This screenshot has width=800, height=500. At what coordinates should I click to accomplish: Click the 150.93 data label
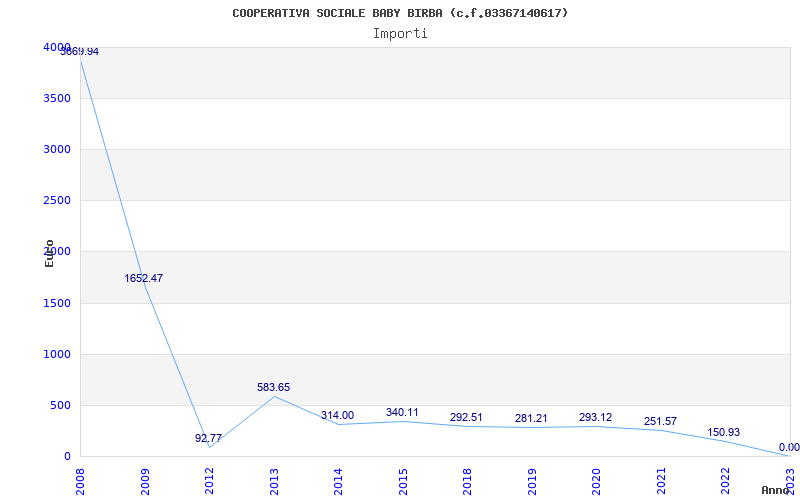coord(723,432)
